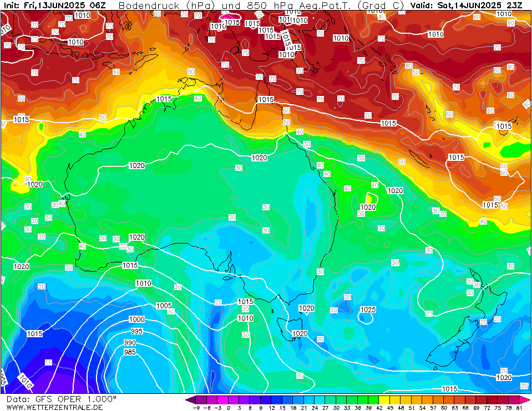Click the Valid Sat,14JUN2025 23Z timestamp

click(x=466, y=5)
